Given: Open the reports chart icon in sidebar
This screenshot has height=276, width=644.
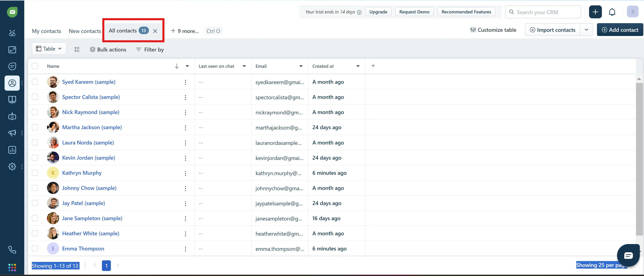Looking at the screenshot, I should tap(12, 150).
